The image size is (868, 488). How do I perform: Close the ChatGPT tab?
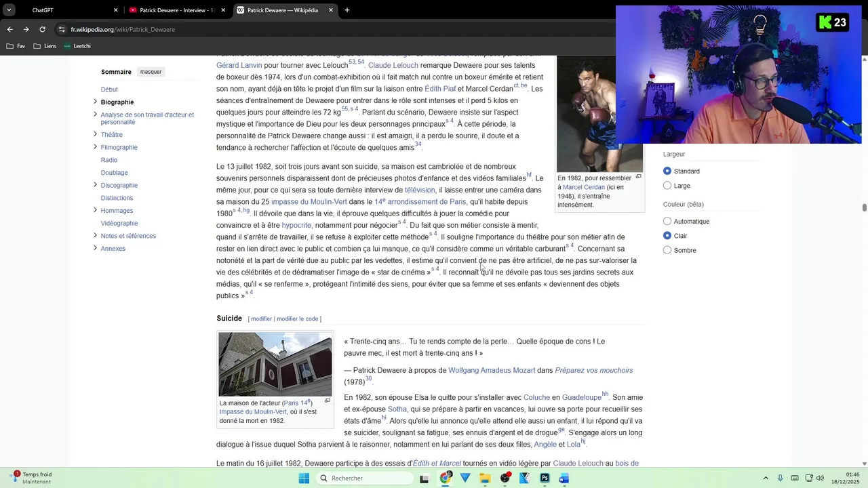(115, 10)
